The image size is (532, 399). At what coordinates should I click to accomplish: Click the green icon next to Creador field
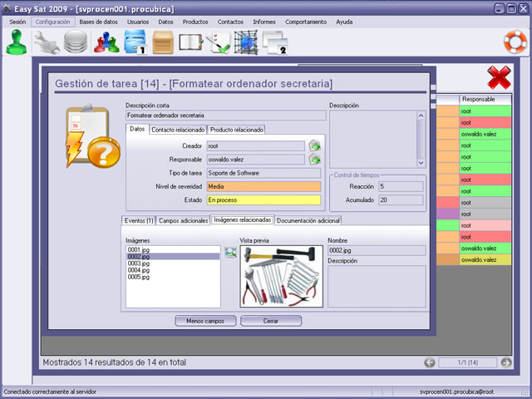tap(314, 146)
